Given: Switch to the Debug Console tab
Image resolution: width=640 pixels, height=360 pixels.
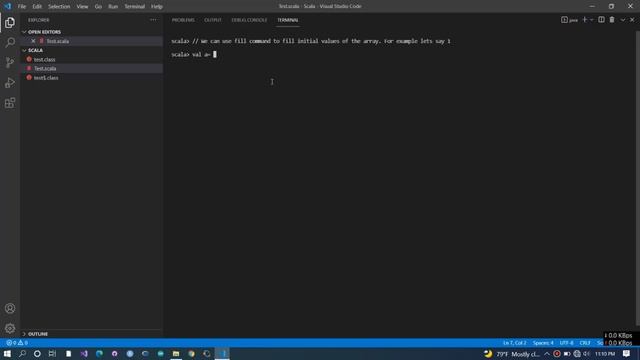Looking at the screenshot, I should tap(249, 20).
